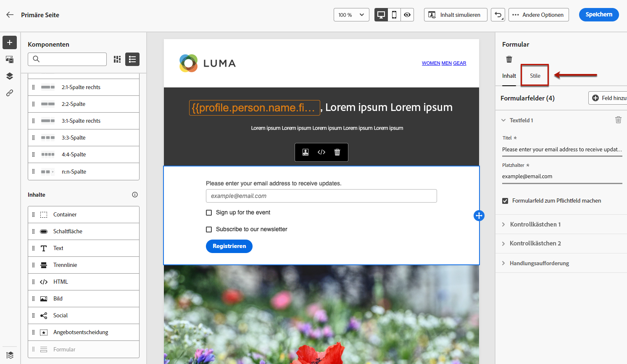Check Subscribe to our newsletter
Image resolution: width=627 pixels, height=364 pixels.
click(209, 229)
